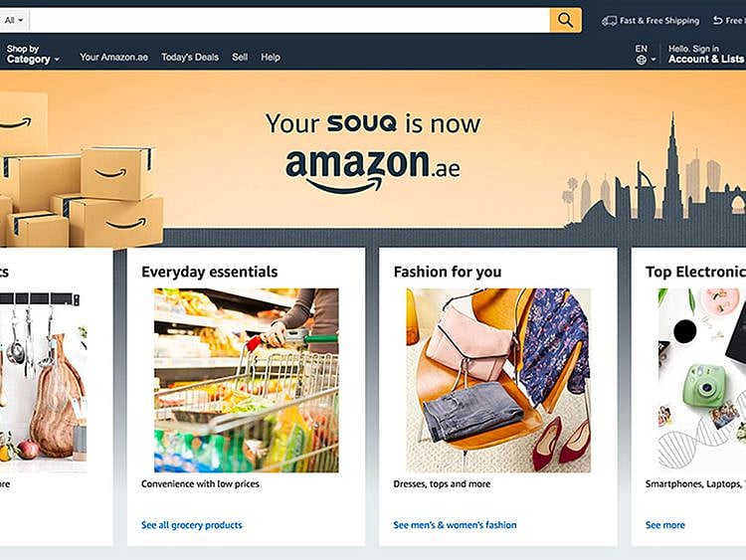Go to Today's Deals
746x560 pixels.
tap(190, 58)
